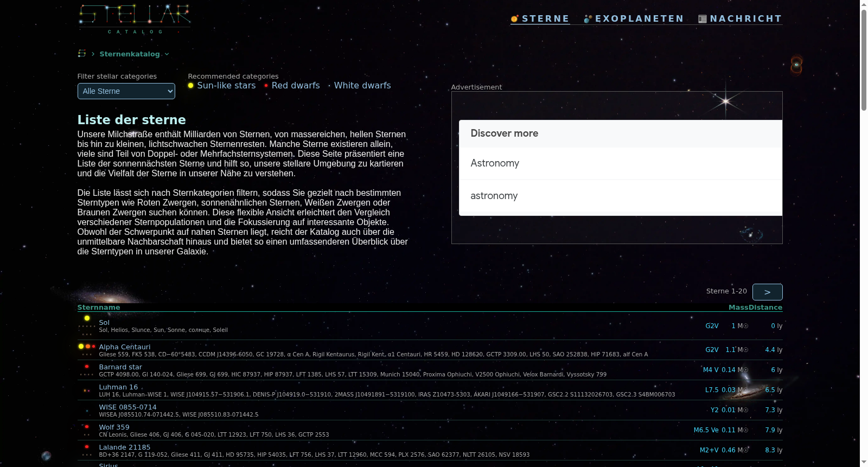The height and width of the screenshot is (467, 868).
Task: Go to the next page of stars
Action: click(x=768, y=292)
